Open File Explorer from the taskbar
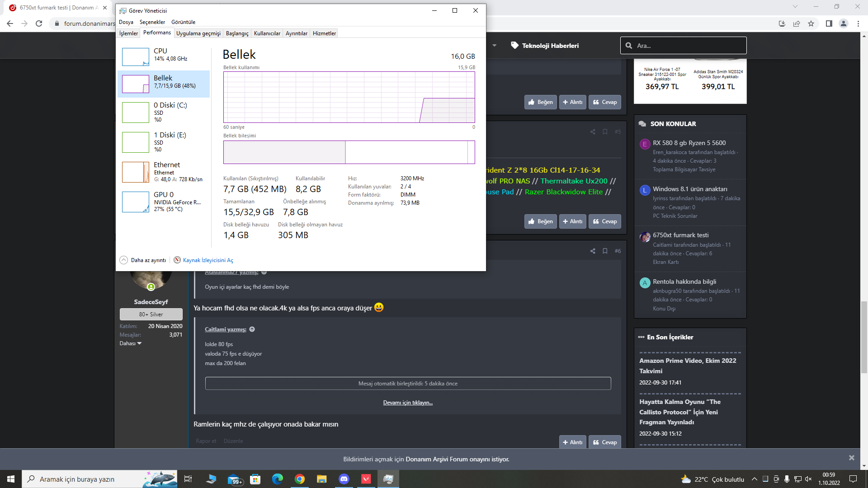Viewport: 868px width, 488px height. click(x=321, y=479)
